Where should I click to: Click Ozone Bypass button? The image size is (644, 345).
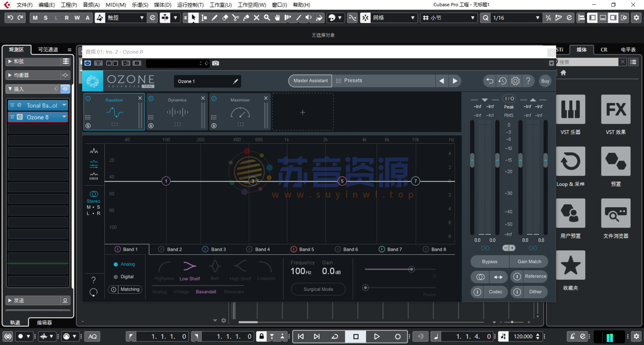(x=490, y=262)
